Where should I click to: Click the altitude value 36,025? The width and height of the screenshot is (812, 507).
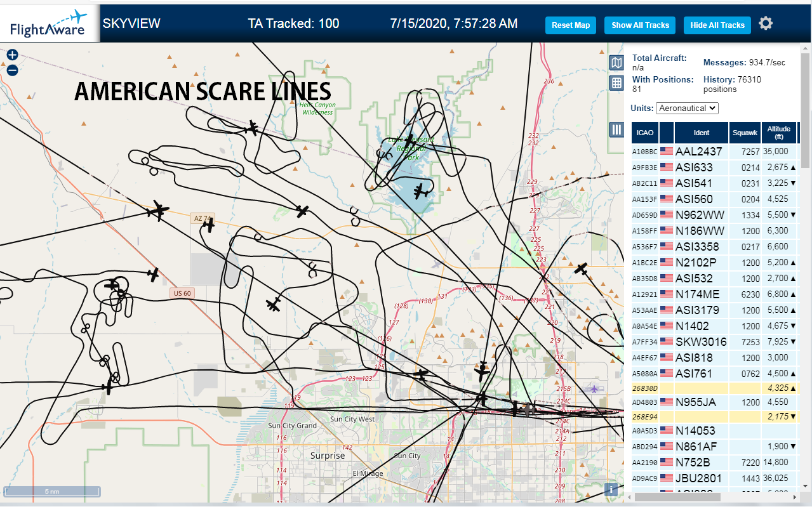(776, 478)
